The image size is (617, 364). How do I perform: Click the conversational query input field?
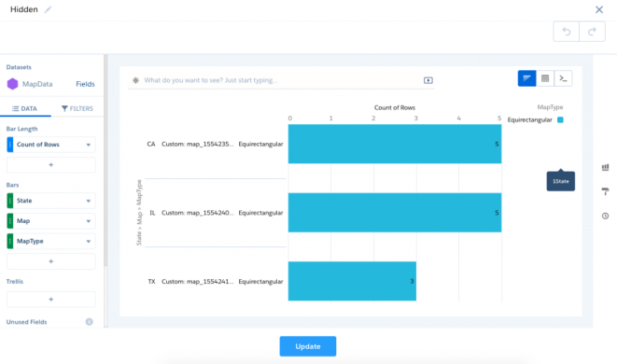point(281,80)
